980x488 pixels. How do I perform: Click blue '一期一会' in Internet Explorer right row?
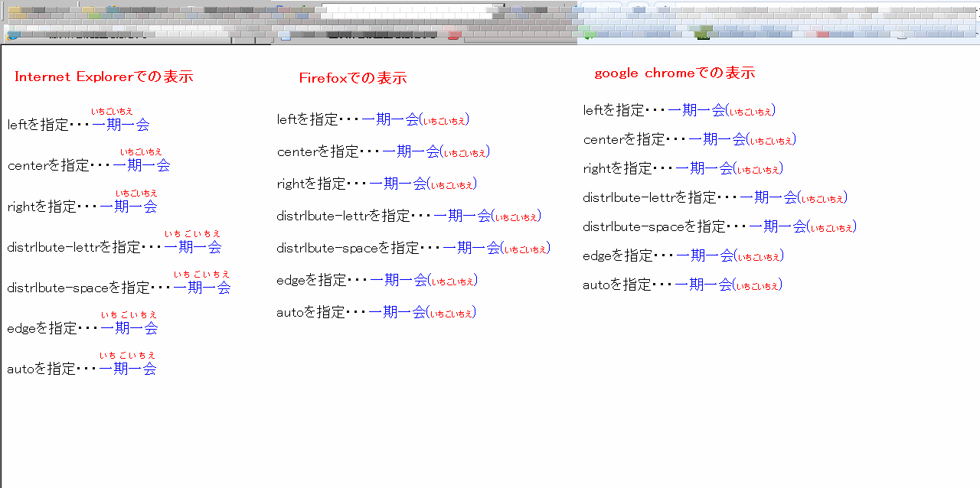(129, 207)
